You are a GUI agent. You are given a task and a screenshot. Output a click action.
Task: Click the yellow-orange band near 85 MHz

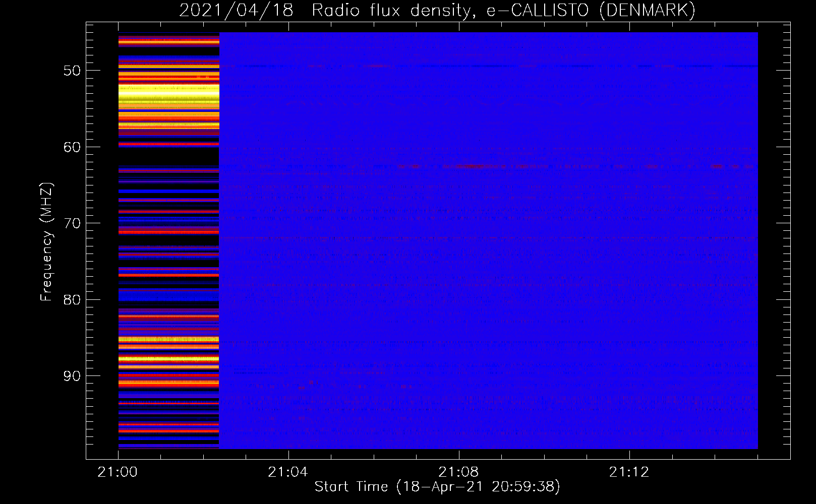[x=168, y=339]
